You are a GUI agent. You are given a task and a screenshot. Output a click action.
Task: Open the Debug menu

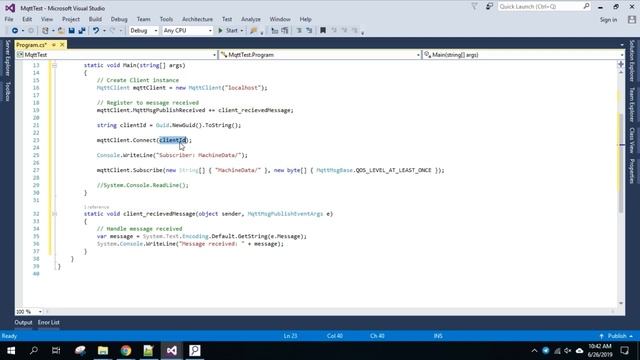119,19
